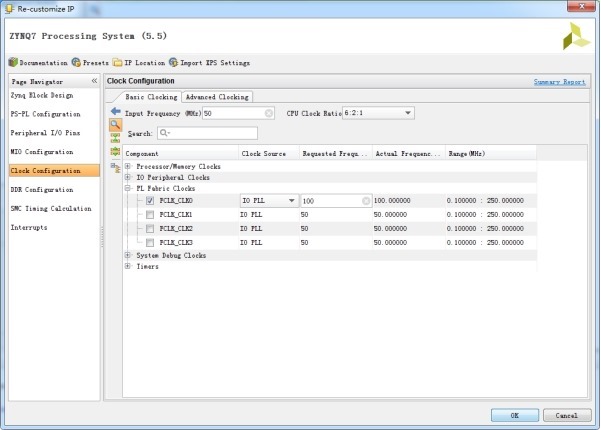601x430 pixels.
Task: Collapse the Page Navigator with the double-chevron icon
Action: pyautogui.click(x=94, y=81)
